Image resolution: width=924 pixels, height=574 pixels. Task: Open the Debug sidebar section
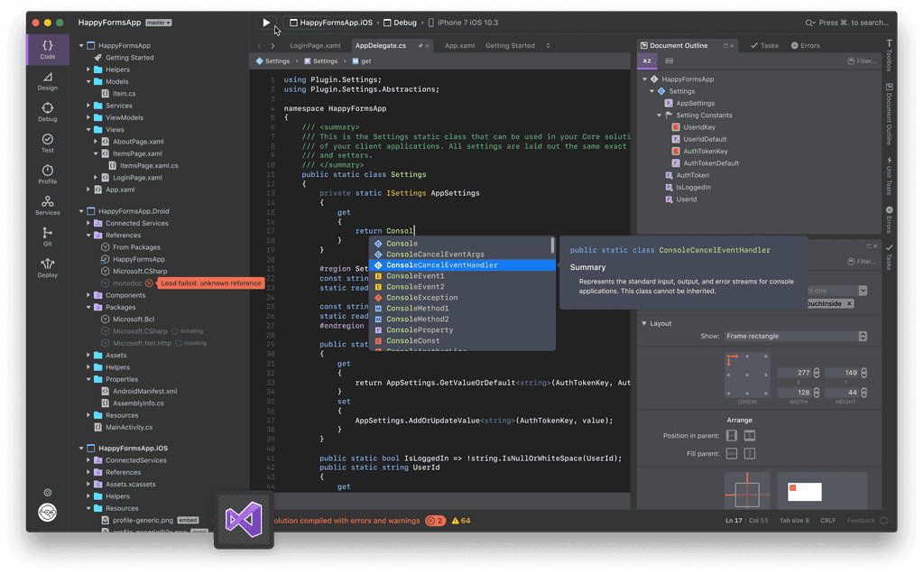47,111
